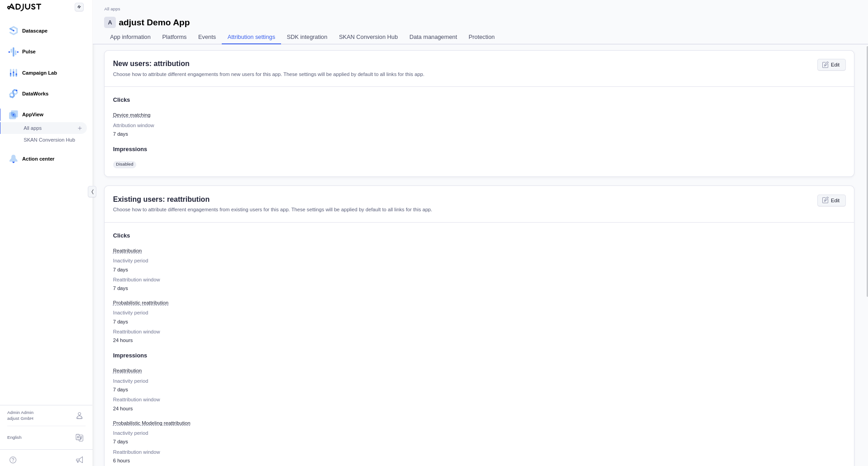Click the adjust Demo App title
Viewport: 868px width, 466px height.
tap(154, 23)
